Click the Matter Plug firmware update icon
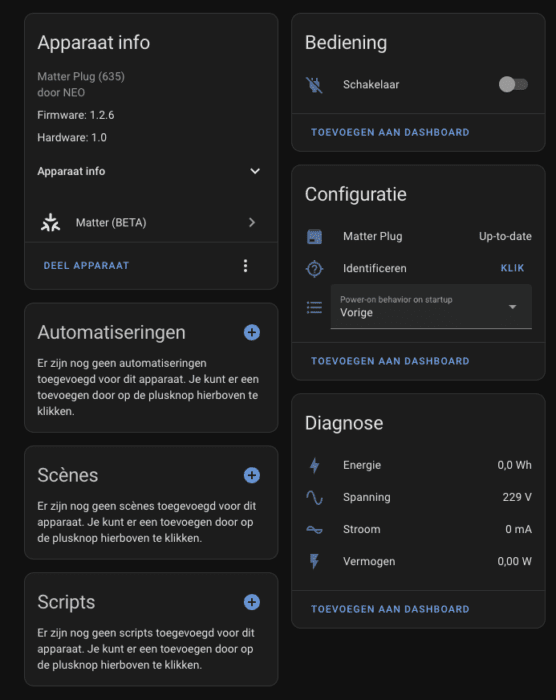This screenshot has height=700, width=556. coord(314,237)
